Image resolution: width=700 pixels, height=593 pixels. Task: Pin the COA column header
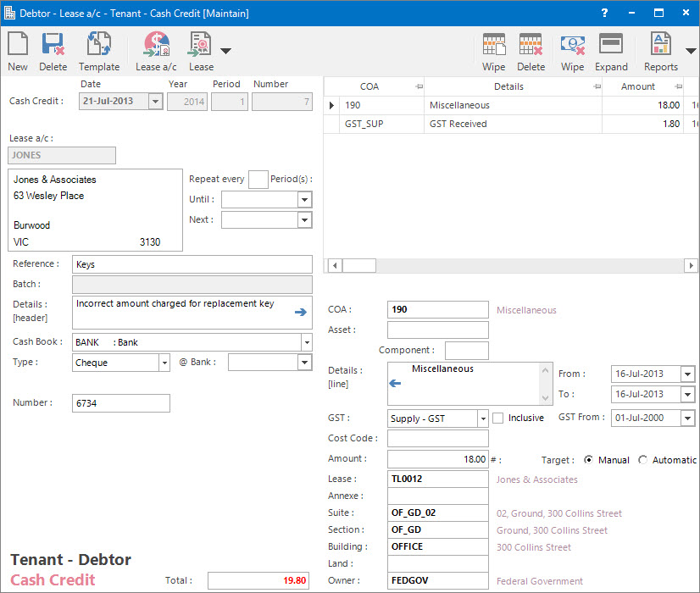[x=419, y=86]
